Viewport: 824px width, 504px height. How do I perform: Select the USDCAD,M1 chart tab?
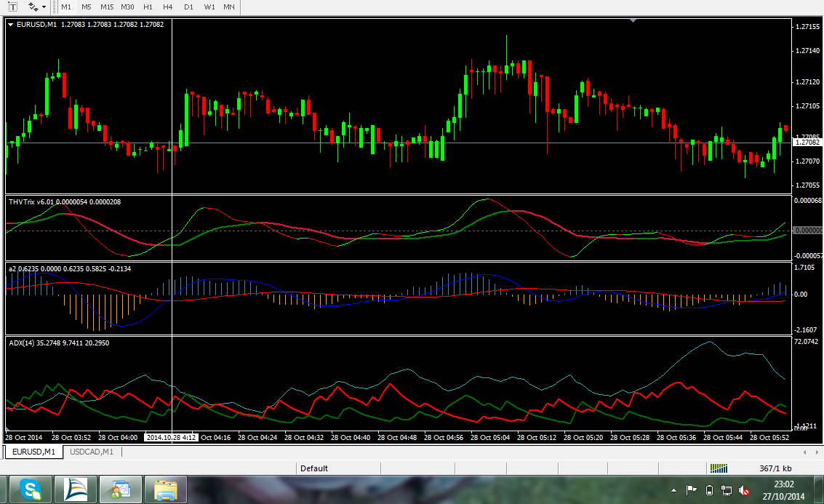point(92,452)
